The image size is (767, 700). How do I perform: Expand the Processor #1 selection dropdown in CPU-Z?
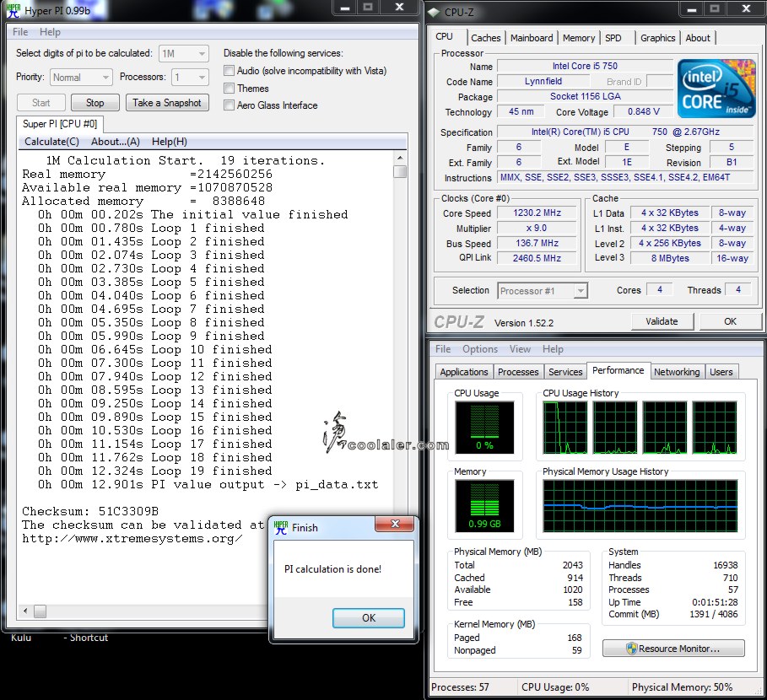(543, 291)
